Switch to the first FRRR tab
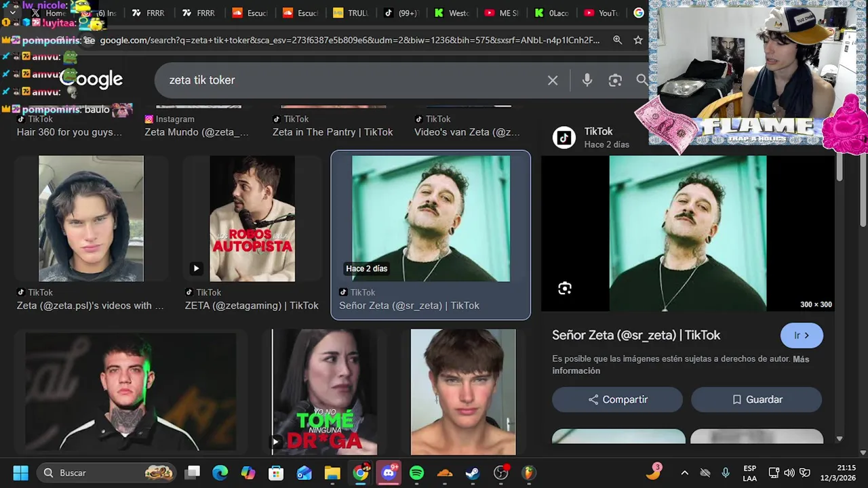 click(x=148, y=13)
